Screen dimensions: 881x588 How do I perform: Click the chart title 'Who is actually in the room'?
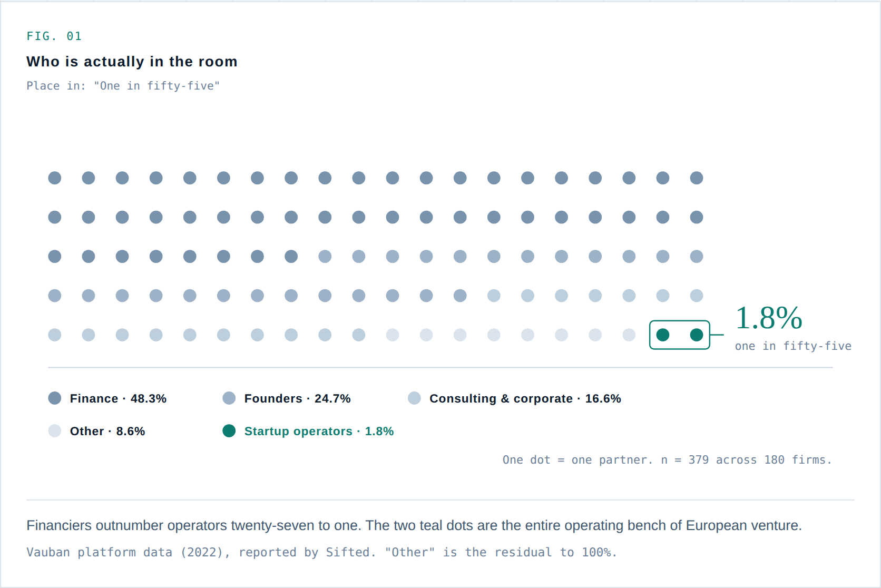click(x=132, y=62)
